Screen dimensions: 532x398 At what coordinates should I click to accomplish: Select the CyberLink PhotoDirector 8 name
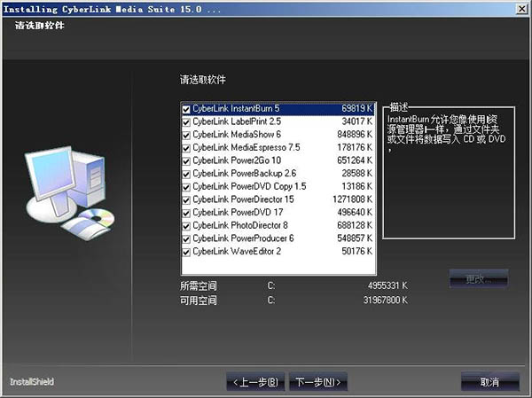(x=240, y=225)
